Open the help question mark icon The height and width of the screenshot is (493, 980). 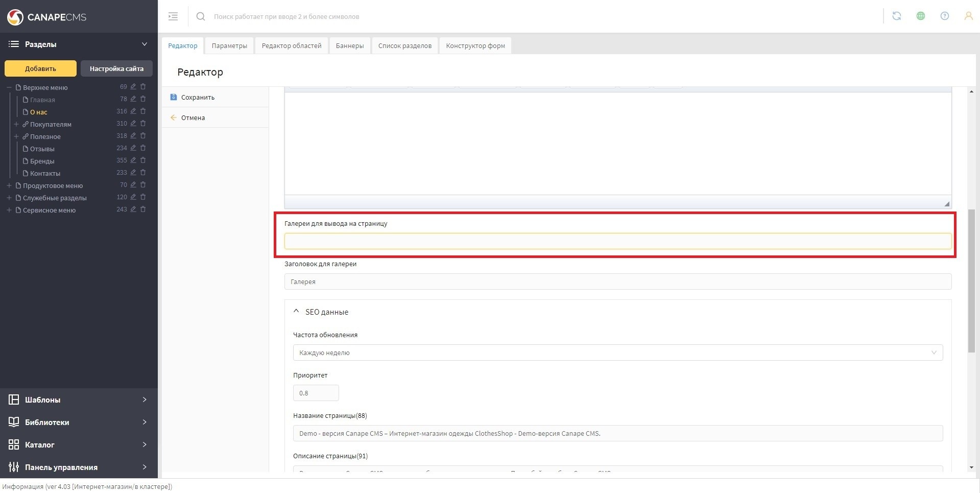[944, 16]
